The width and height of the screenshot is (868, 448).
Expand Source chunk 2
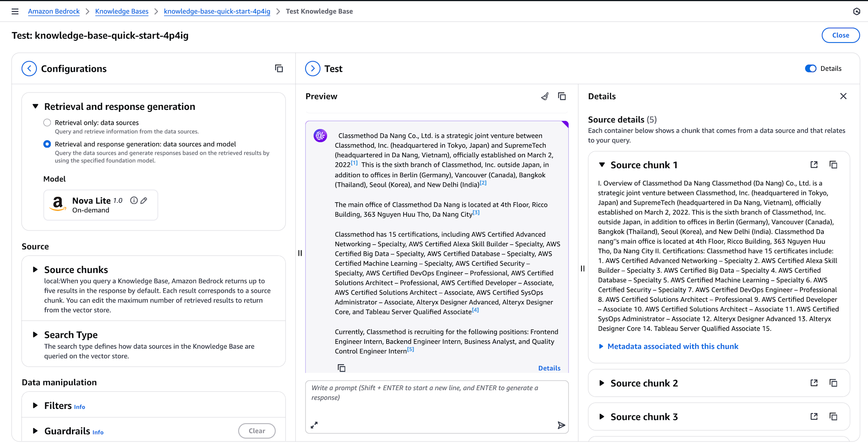point(602,383)
